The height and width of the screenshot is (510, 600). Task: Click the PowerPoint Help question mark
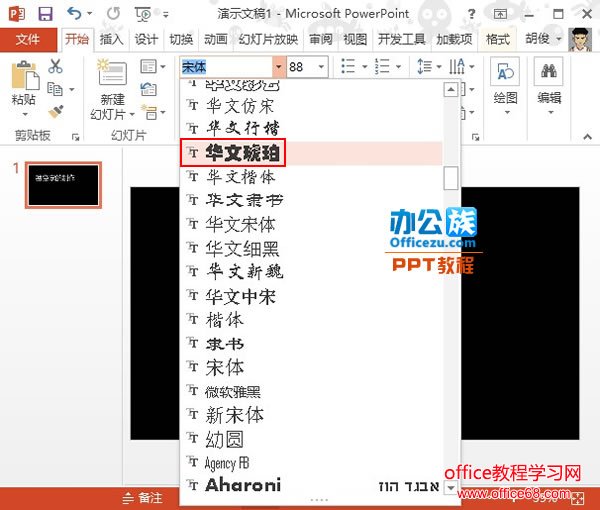[471, 15]
